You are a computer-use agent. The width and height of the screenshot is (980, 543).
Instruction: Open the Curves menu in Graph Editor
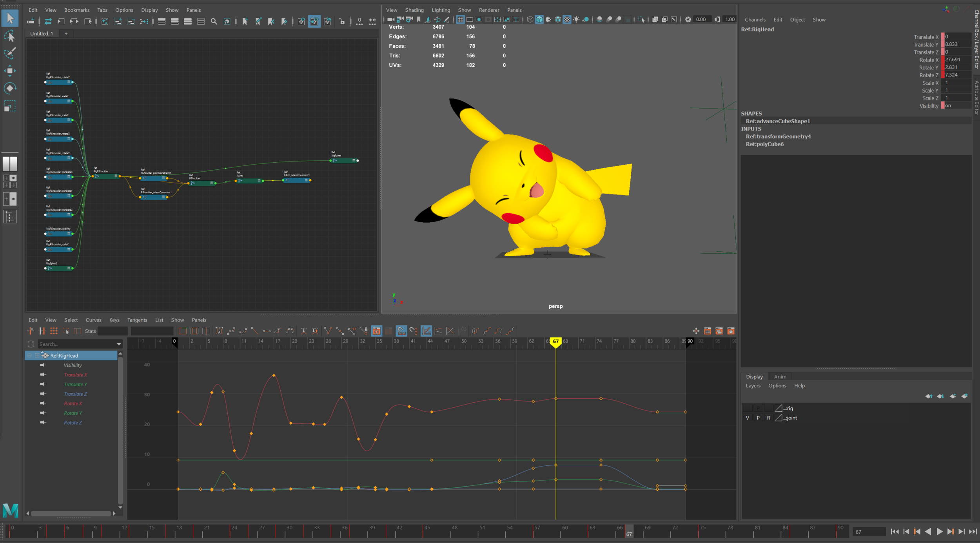93,320
